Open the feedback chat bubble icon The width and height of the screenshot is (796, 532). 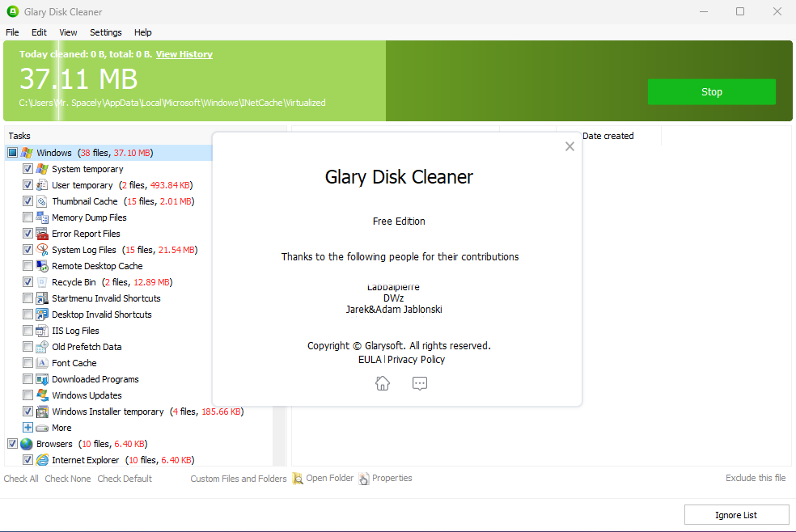point(420,383)
